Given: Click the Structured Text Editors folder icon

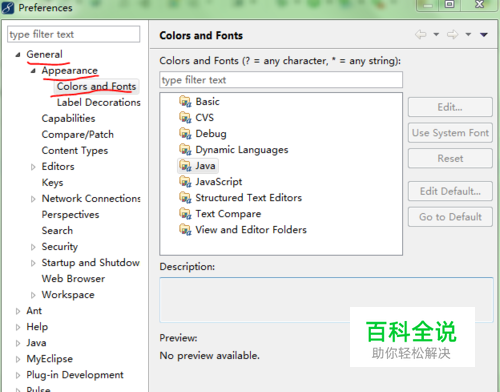Looking at the screenshot, I should [185, 197].
